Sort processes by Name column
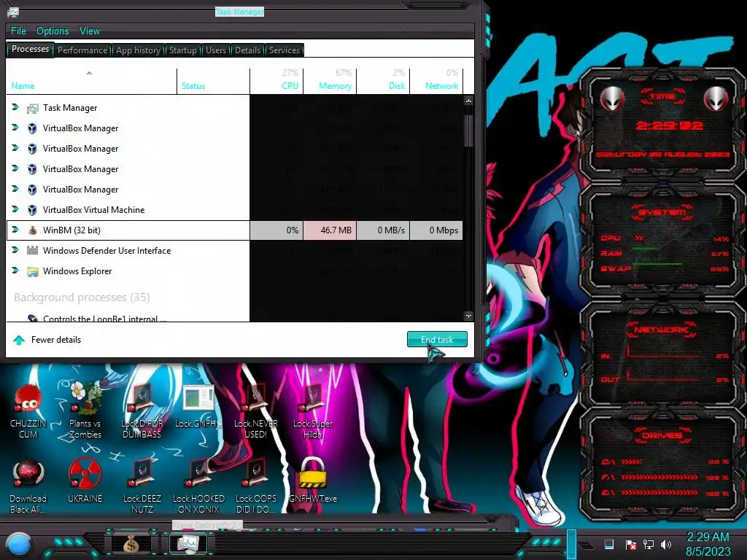Image resolution: width=747 pixels, height=560 pixels. point(91,81)
